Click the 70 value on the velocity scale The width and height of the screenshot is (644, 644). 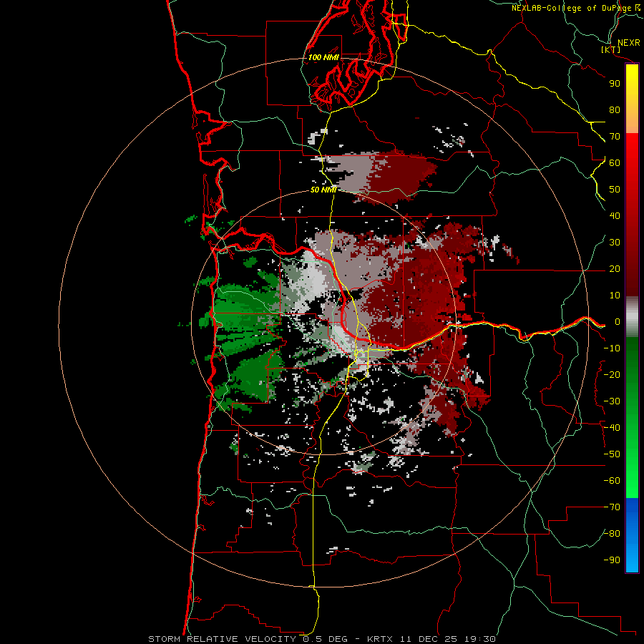pos(615,137)
